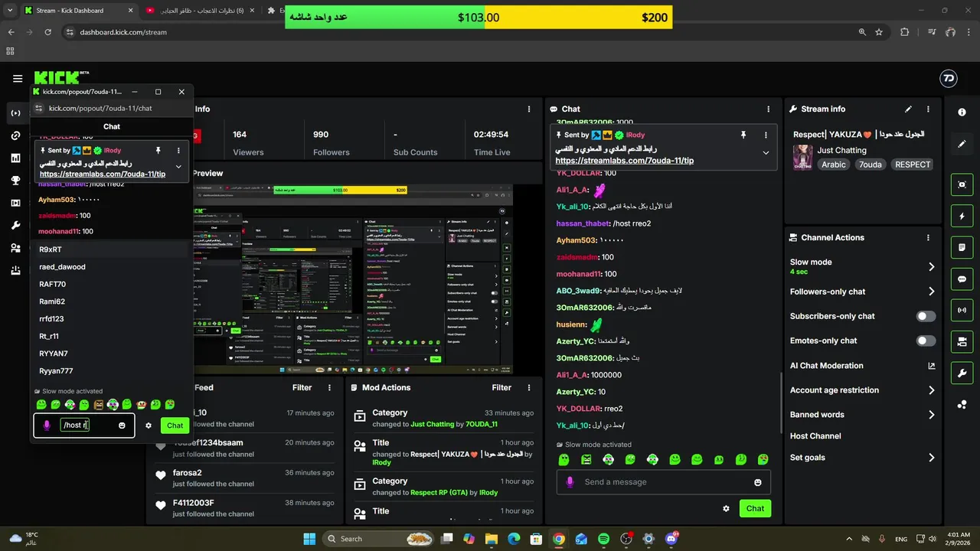Image resolution: width=980 pixels, height=551 pixels.
Task: Open the Chat panel three-dot menu
Action: pyautogui.click(x=769, y=109)
